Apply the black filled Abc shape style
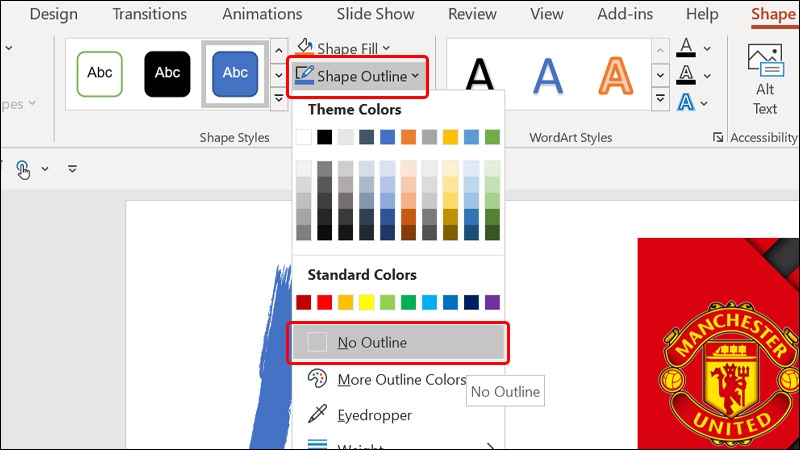Viewport: 800px width, 450px height. (167, 73)
